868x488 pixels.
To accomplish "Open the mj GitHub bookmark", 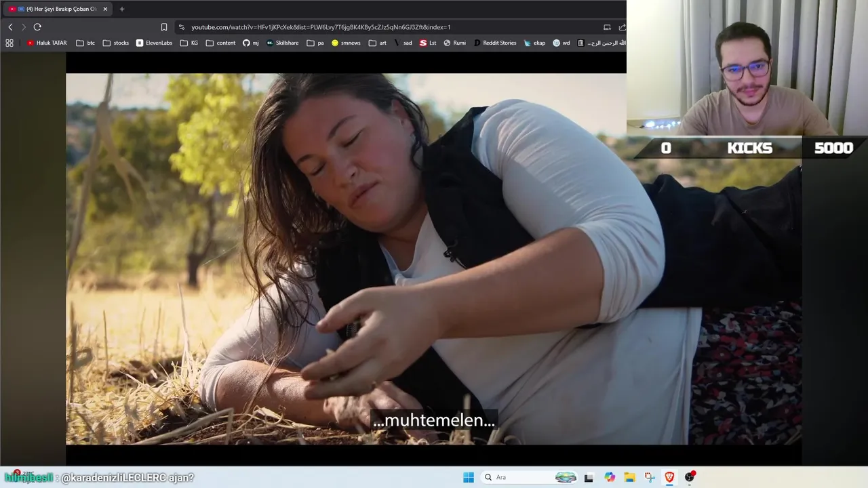I will click(x=251, y=43).
